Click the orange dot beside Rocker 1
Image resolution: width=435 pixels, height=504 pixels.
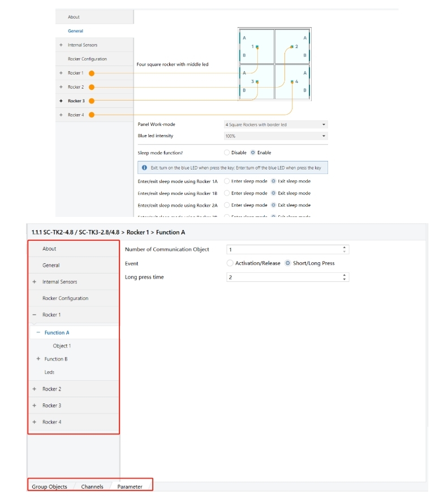[92, 73]
